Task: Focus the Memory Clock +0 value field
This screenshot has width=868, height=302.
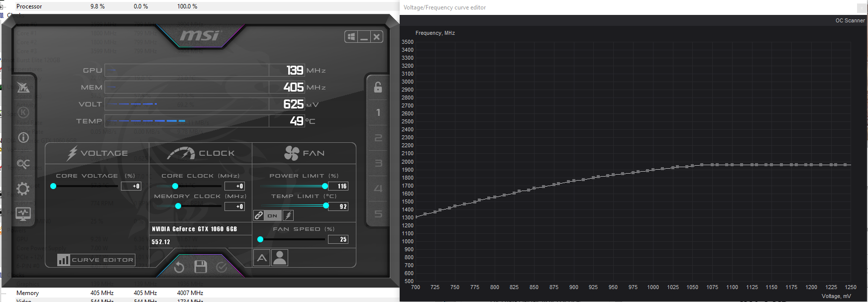Action: (234, 206)
